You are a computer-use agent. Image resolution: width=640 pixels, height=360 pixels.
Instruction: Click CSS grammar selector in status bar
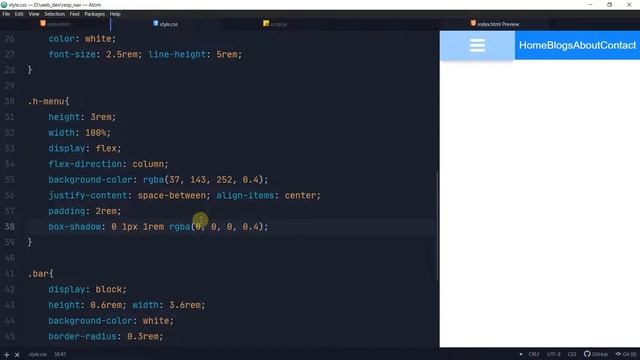(572, 354)
